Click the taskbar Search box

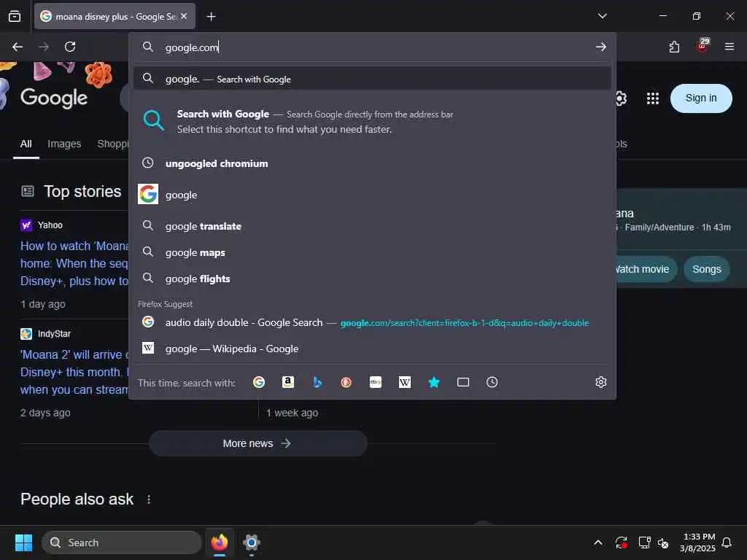click(122, 542)
